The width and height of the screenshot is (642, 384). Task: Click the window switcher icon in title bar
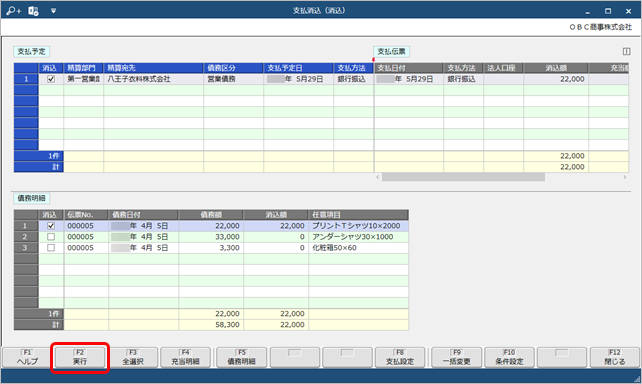(x=34, y=11)
